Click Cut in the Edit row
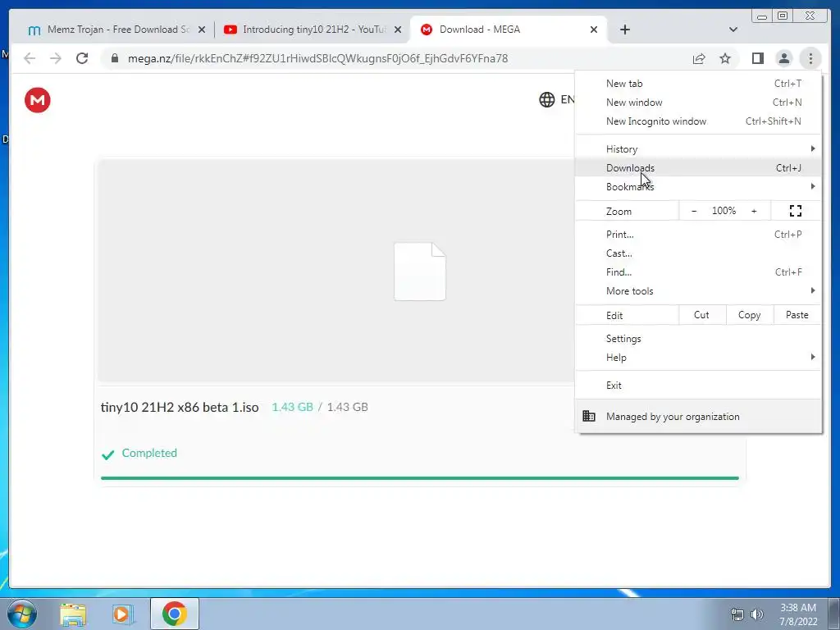Viewport: 840px width, 630px height. coord(702,315)
